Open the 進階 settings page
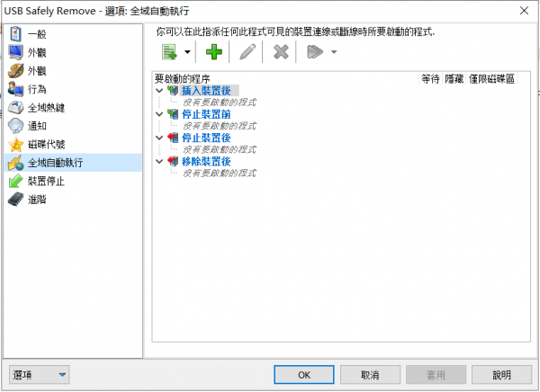The width and height of the screenshot is (540, 392). (73, 200)
